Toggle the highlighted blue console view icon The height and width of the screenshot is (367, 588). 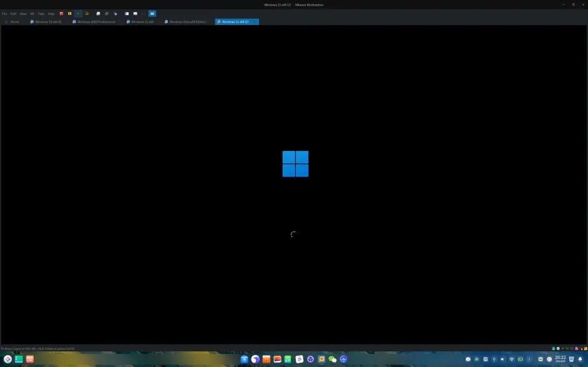[x=152, y=14]
